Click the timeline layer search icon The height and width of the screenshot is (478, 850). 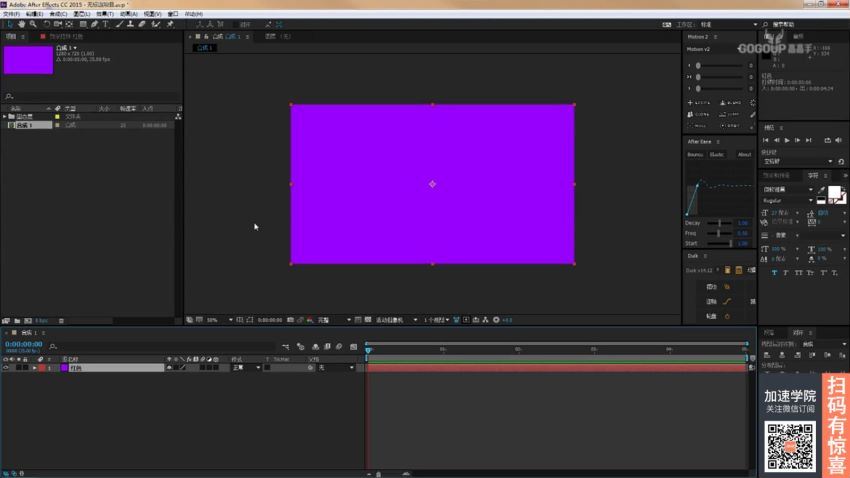[x=53, y=346]
